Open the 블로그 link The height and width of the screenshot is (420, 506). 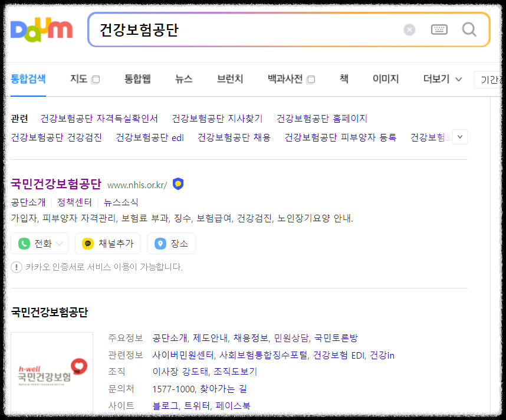[166, 406]
